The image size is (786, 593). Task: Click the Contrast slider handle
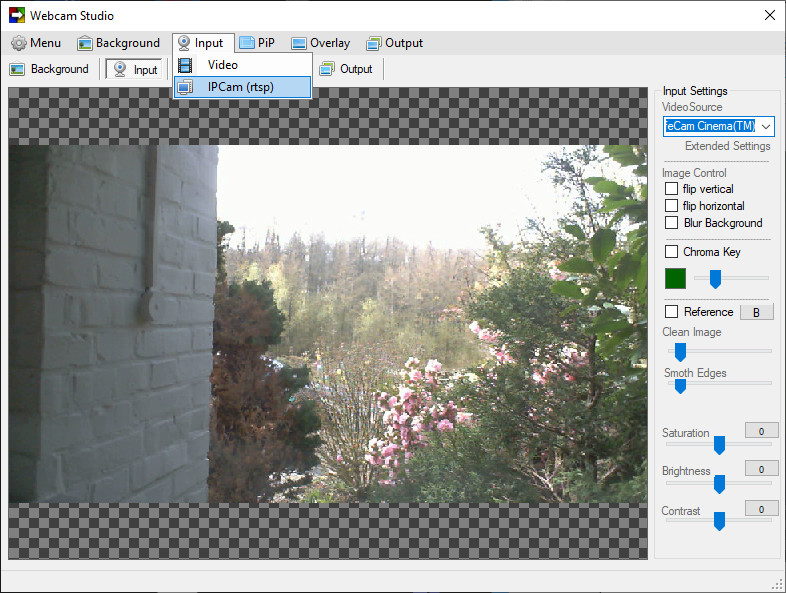[x=719, y=521]
